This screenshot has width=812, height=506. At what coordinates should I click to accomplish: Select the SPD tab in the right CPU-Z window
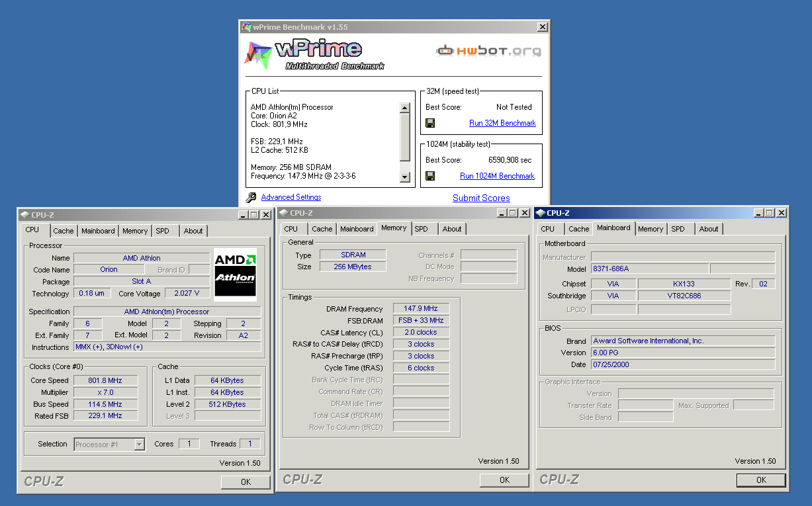[x=678, y=229]
